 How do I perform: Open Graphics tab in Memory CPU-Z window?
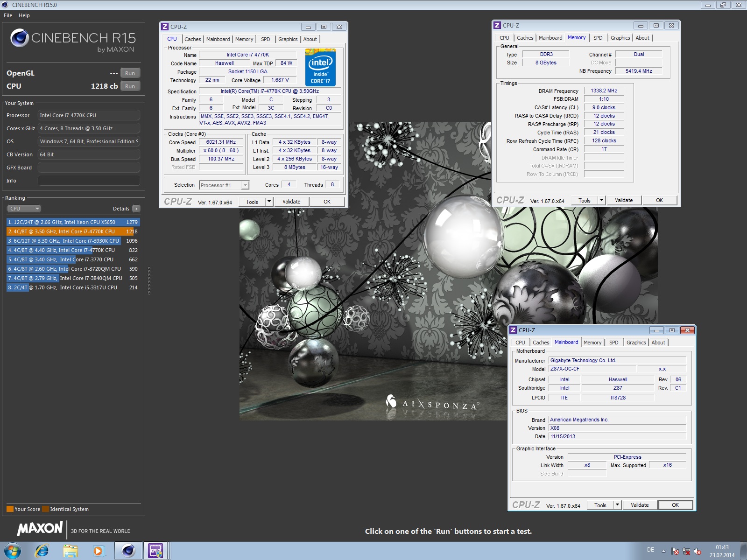620,38
